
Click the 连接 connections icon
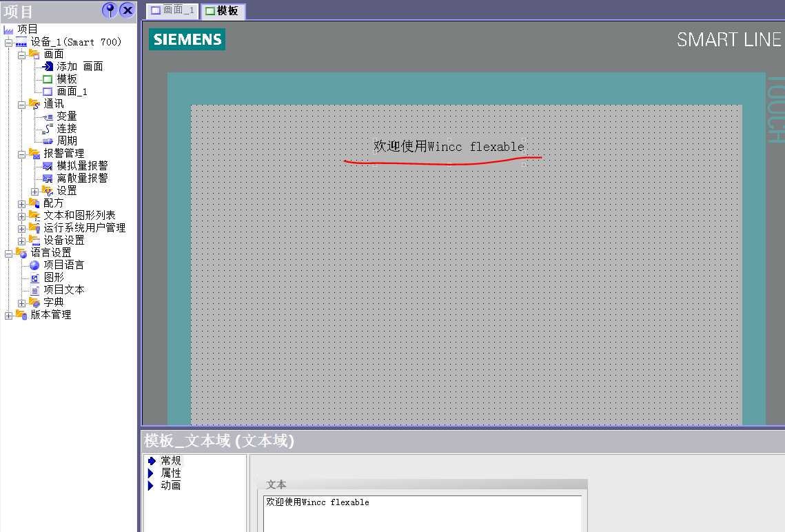tap(48, 129)
